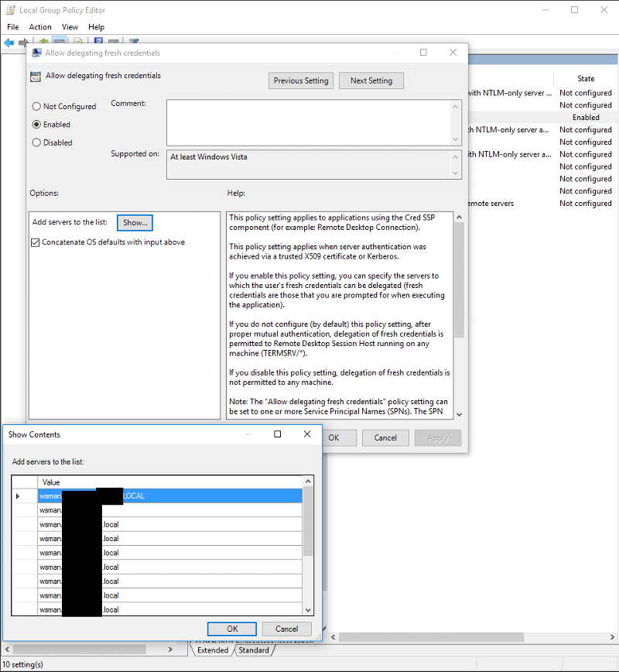Select the Not Configured radio button
This screenshot has height=672, width=619.
pyautogui.click(x=35, y=106)
